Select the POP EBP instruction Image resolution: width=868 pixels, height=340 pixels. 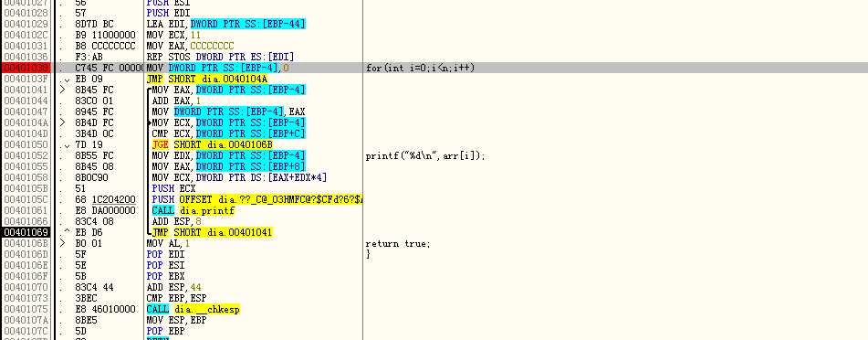point(165,331)
